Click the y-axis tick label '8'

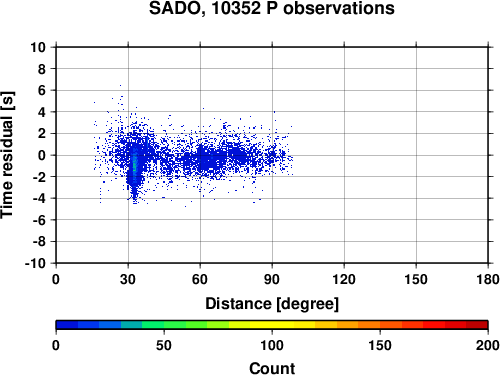42,69
